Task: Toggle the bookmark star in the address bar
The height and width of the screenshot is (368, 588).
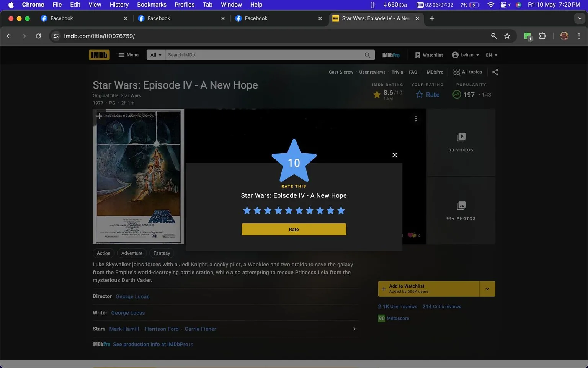Action: (507, 36)
